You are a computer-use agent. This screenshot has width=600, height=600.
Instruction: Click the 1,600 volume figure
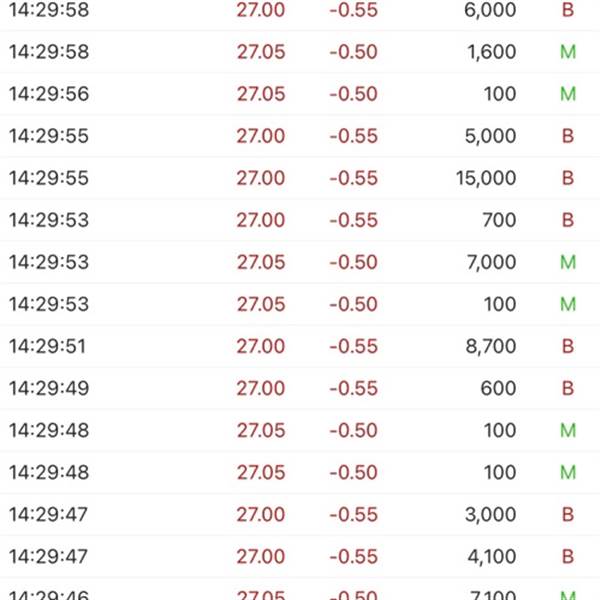[491, 52]
